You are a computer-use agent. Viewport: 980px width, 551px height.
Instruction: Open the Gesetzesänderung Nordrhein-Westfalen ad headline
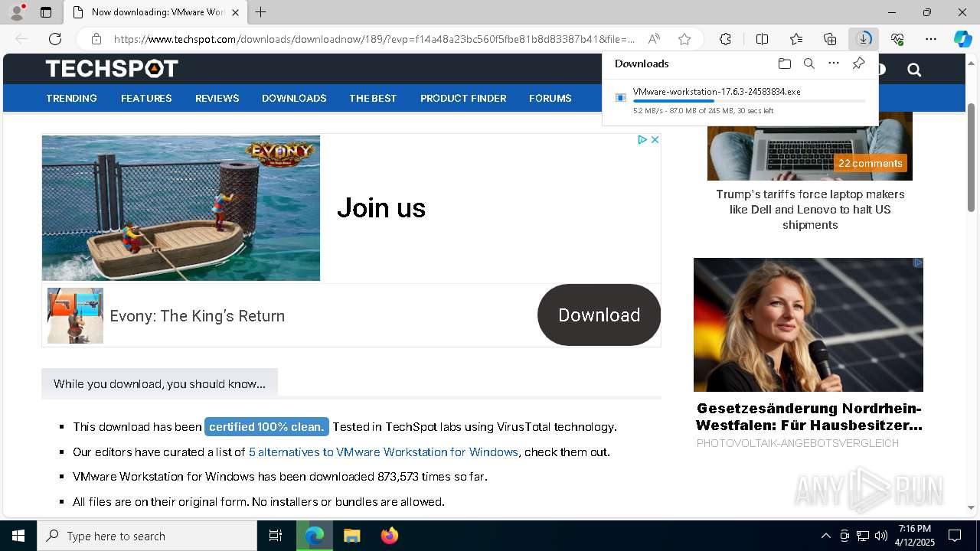pyautogui.click(x=808, y=416)
